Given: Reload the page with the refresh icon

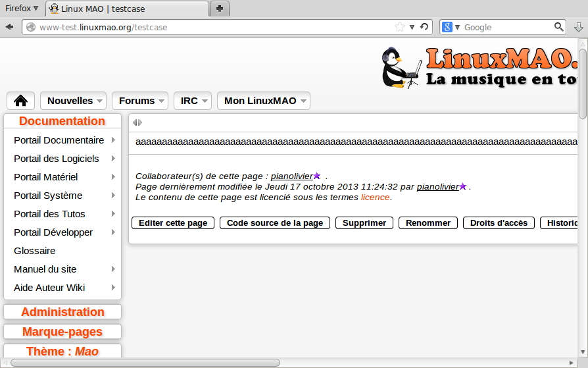Looking at the screenshot, I should coord(424,27).
